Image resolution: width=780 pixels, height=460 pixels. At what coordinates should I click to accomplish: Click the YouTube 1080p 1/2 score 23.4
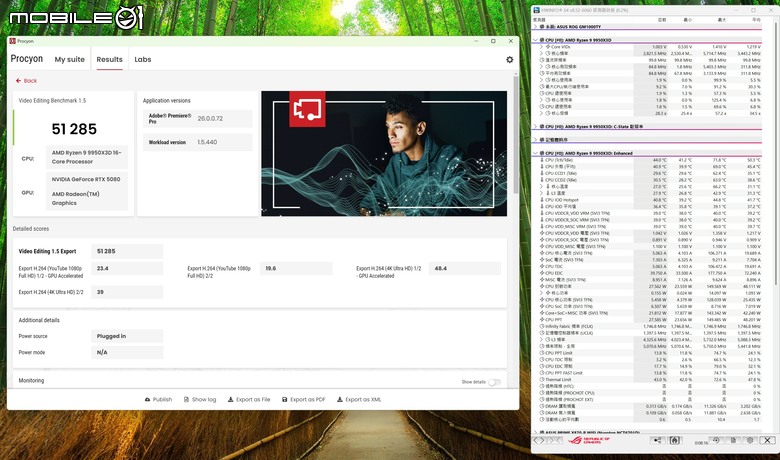(127, 269)
